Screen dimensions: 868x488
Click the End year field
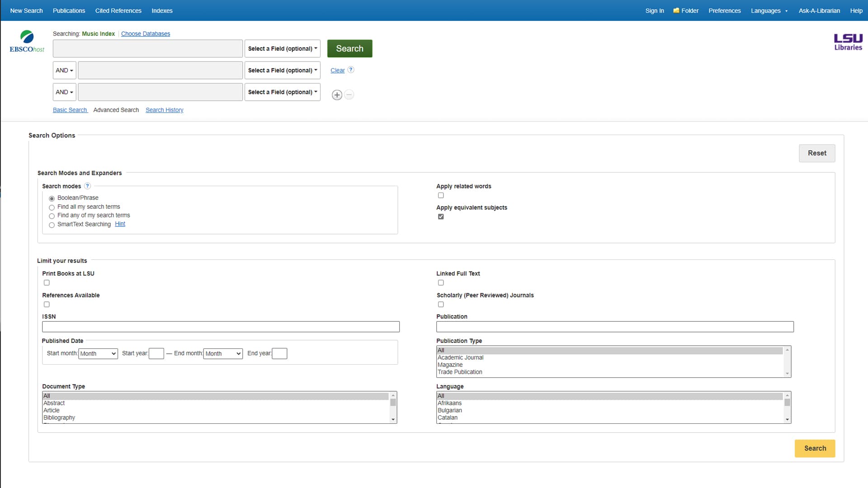click(x=279, y=353)
